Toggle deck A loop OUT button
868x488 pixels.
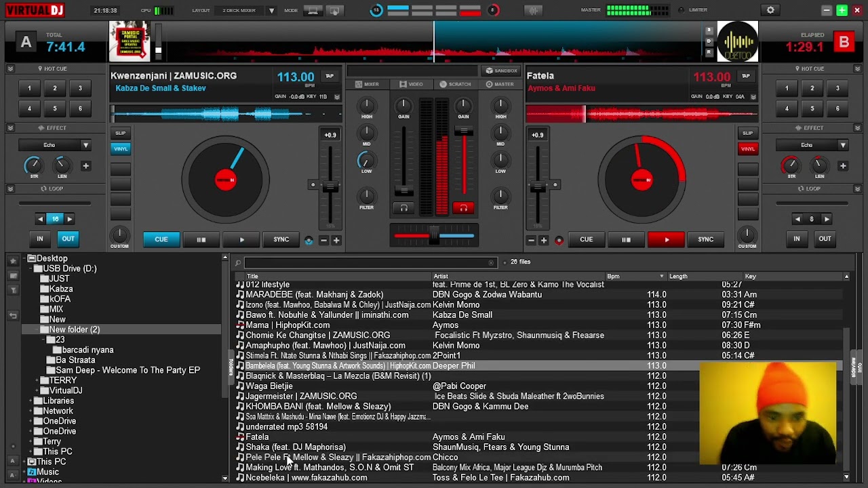coord(68,239)
